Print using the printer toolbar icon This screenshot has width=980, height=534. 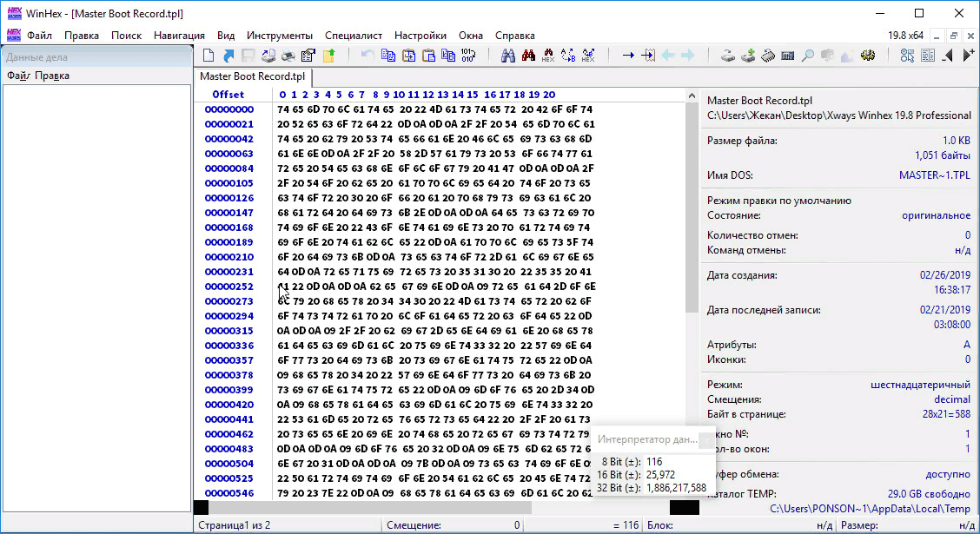pyautogui.click(x=288, y=56)
